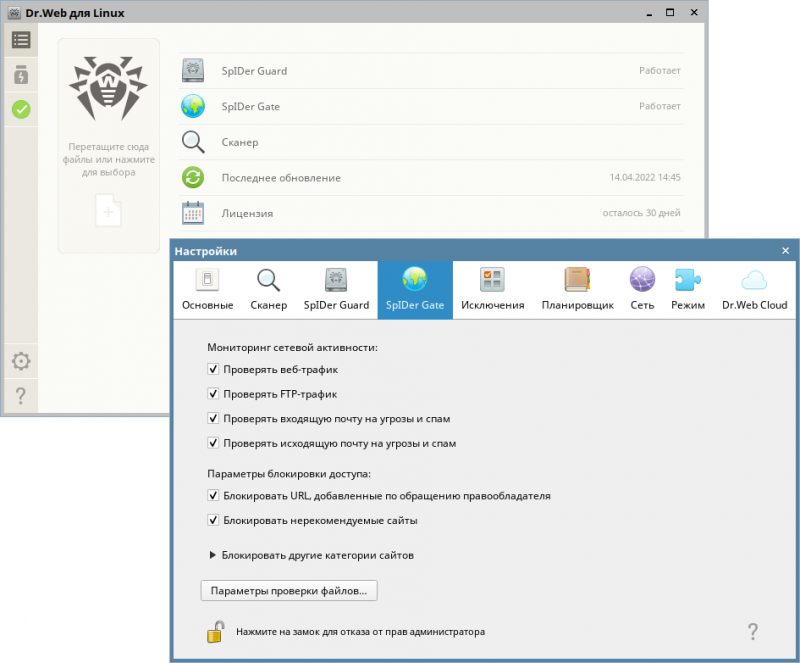Click Лицензия row label
Screen dimensions: 800x663
click(247, 213)
